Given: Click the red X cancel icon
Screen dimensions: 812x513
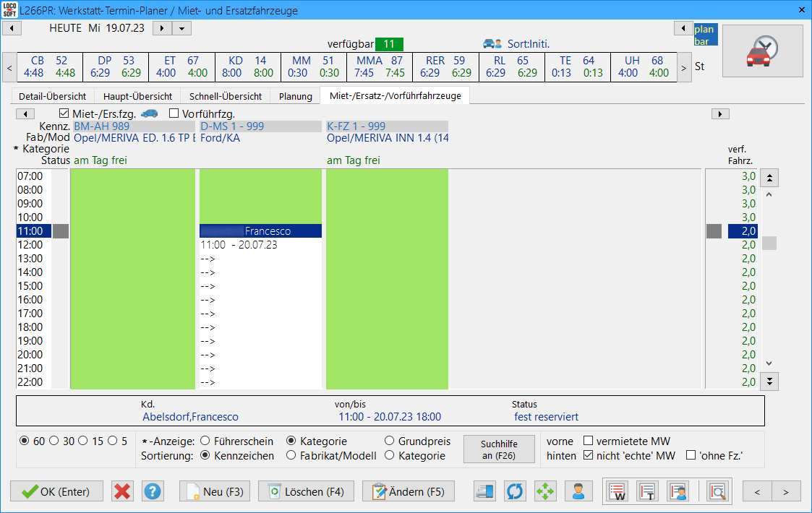Looking at the screenshot, I should (x=122, y=491).
